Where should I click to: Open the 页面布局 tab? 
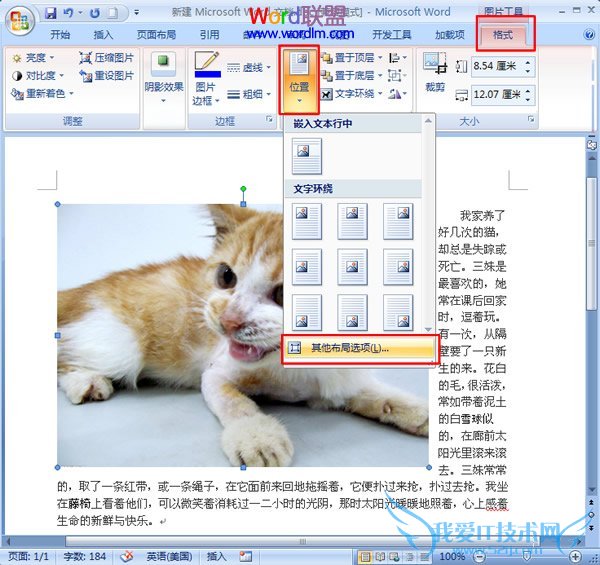tap(157, 35)
